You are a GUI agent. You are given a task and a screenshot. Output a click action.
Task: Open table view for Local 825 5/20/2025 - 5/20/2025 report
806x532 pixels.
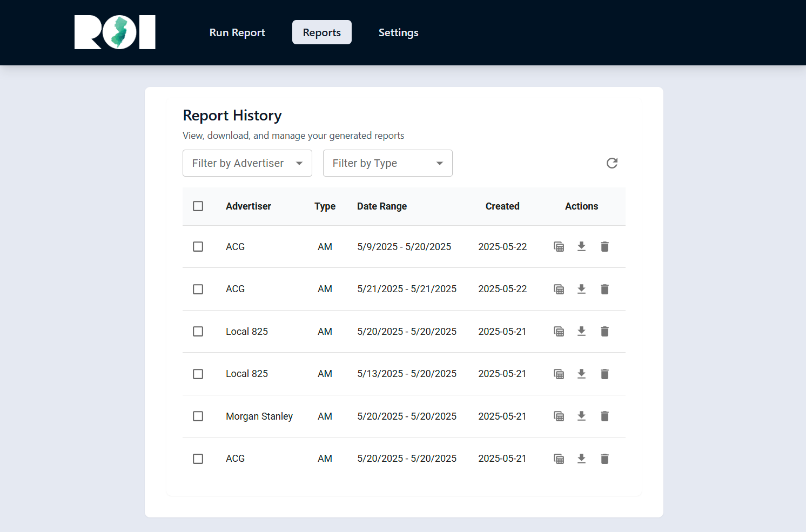click(x=559, y=331)
